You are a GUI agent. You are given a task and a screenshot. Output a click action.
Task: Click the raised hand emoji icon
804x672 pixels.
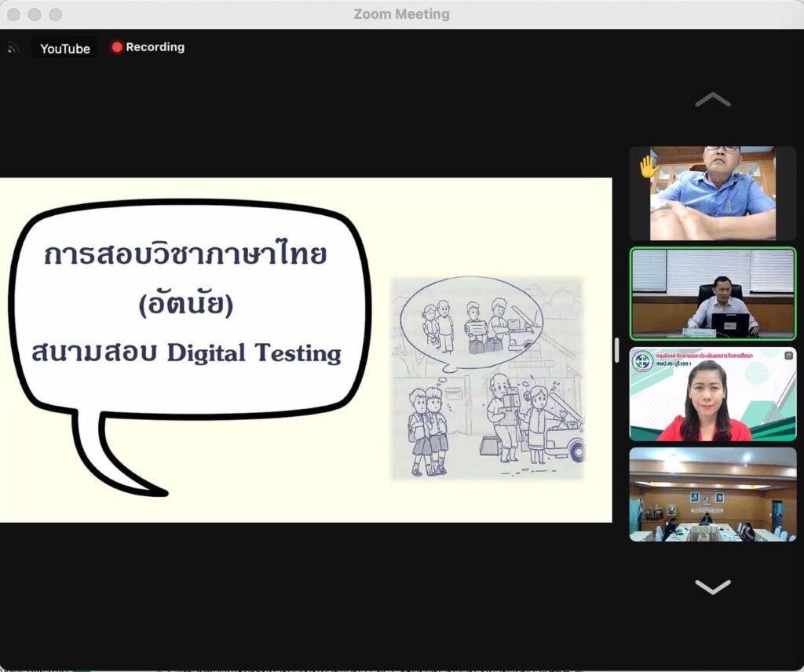click(649, 166)
